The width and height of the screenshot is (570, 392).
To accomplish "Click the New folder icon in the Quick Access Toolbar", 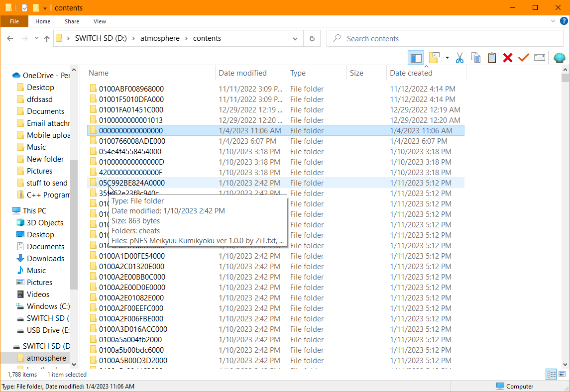I will click(x=36, y=7).
